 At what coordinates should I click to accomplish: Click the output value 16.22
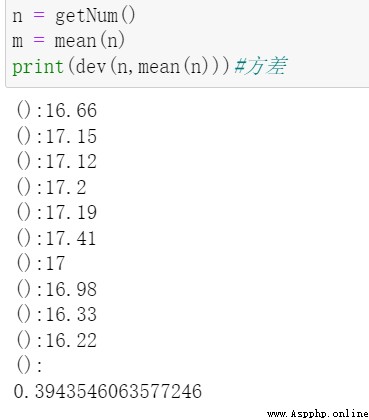[x=71, y=340]
